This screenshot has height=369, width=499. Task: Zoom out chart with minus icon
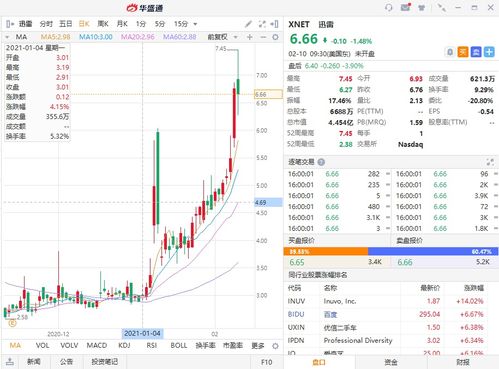263,37
